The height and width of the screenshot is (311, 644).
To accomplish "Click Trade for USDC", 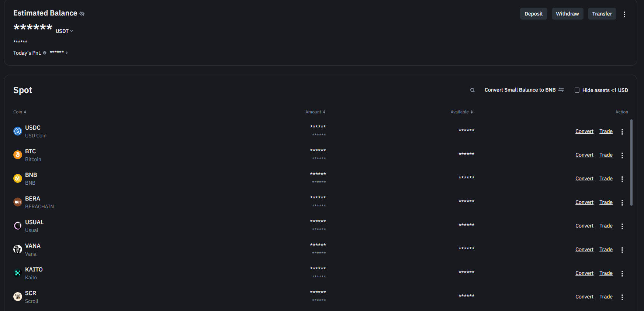I will (x=606, y=131).
